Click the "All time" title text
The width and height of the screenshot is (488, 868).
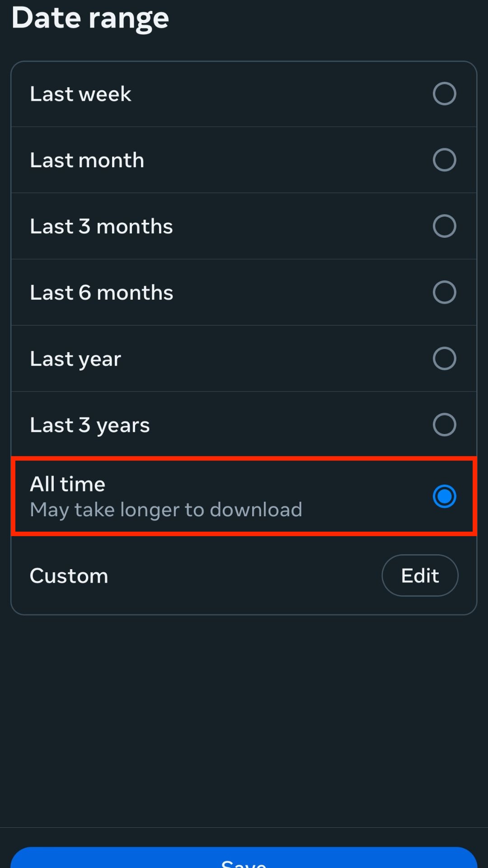pos(68,484)
